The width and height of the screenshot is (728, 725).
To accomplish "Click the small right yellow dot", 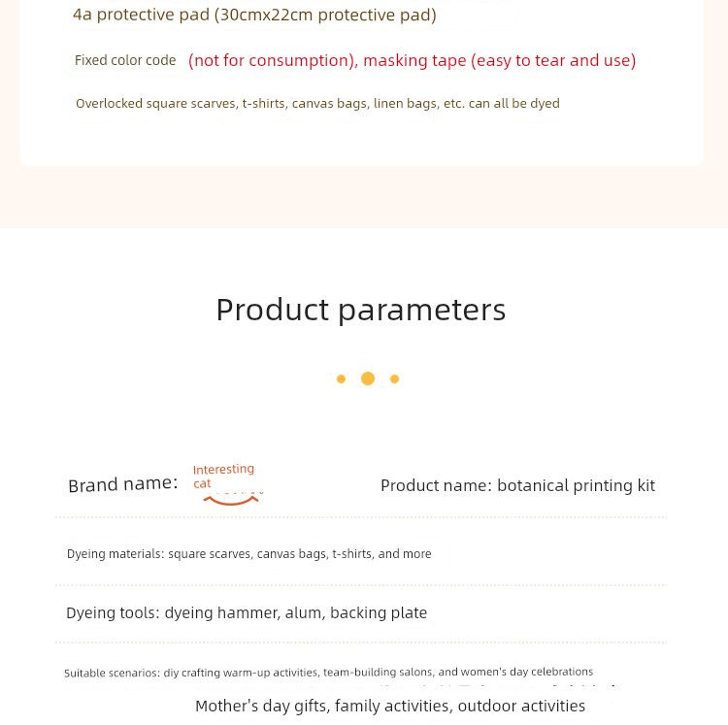I will click(x=395, y=379).
